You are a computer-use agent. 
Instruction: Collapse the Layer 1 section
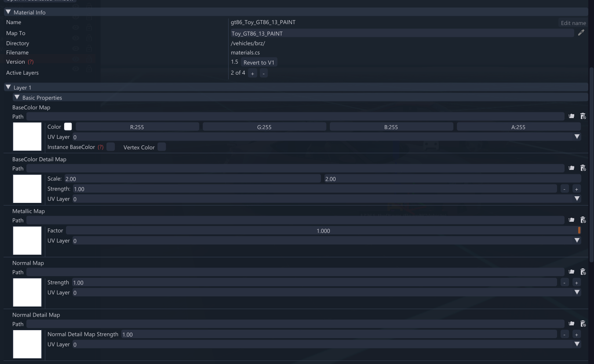(x=8, y=87)
